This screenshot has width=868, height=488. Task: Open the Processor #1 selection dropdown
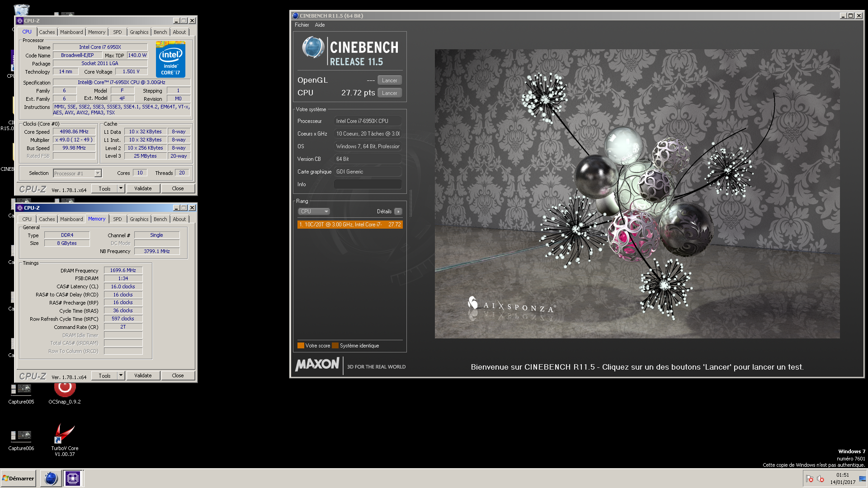point(77,173)
